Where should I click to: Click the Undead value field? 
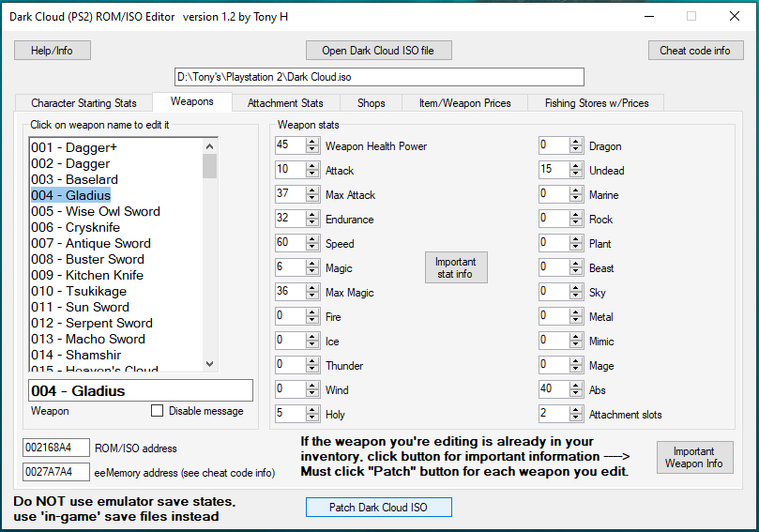click(x=554, y=170)
